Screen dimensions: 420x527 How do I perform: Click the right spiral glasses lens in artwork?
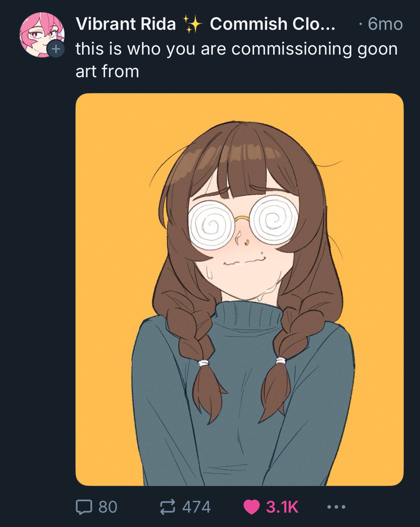click(x=274, y=219)
